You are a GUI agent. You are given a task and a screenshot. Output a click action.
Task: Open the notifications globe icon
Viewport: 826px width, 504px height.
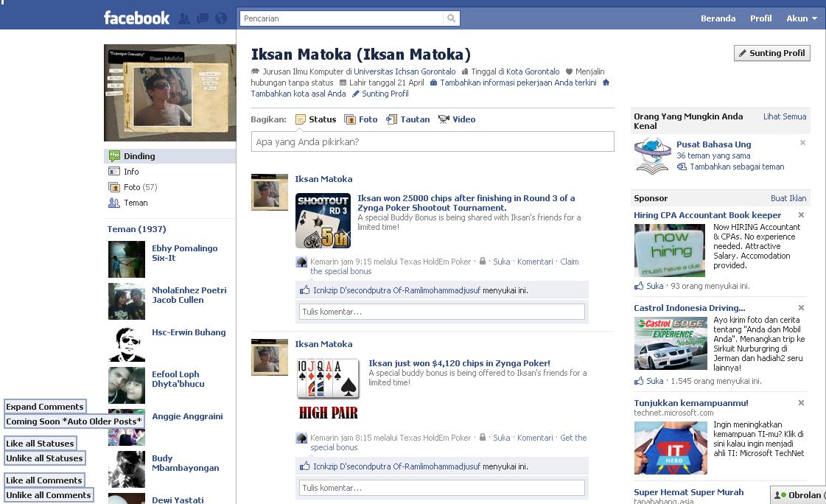click(221, 18)
